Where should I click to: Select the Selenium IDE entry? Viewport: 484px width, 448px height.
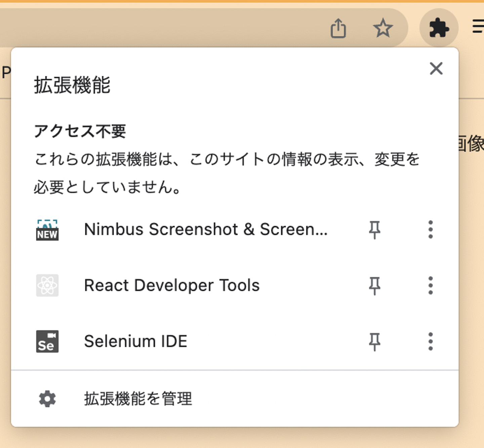click(136, 341)
